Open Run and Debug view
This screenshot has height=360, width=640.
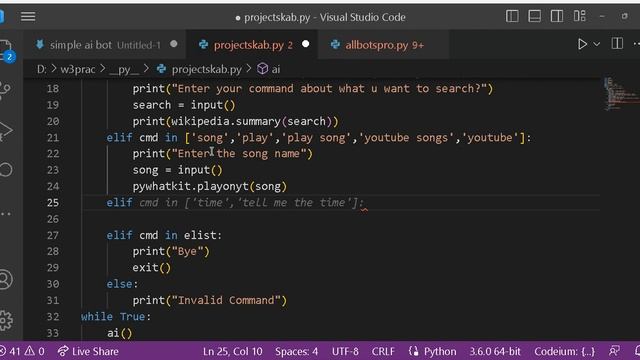(x=6, y=131)
